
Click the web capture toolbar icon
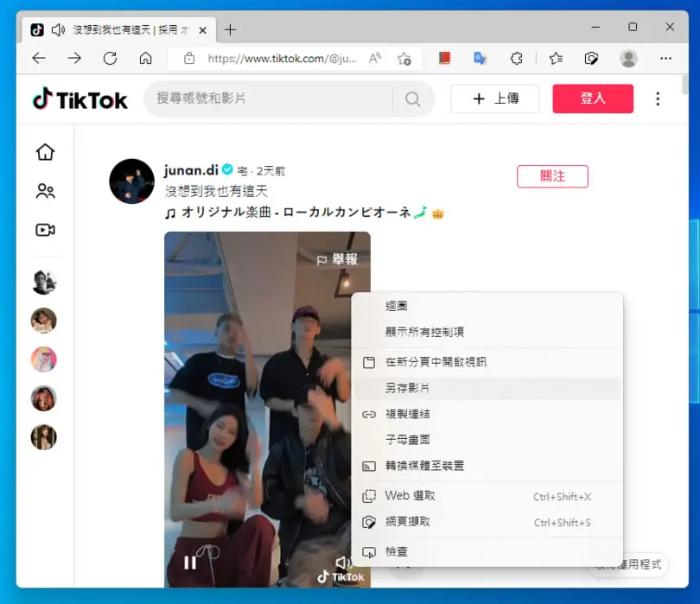point(591,59)
